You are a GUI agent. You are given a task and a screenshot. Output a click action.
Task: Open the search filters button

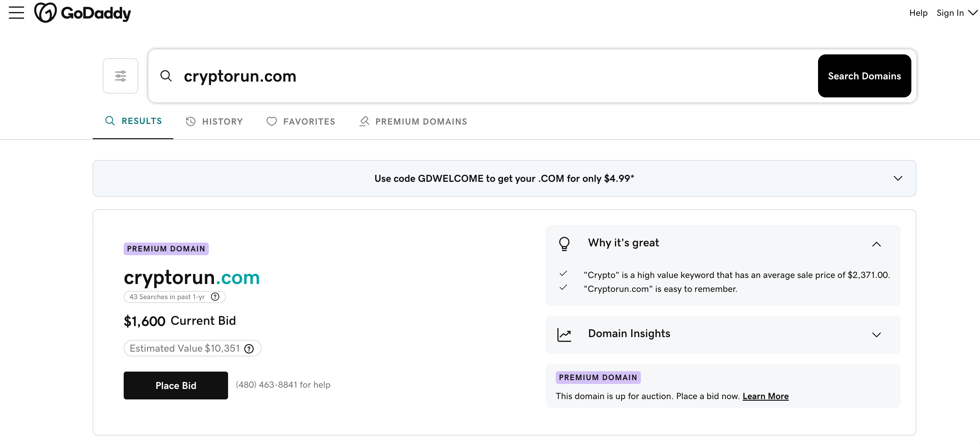[121, 76]
